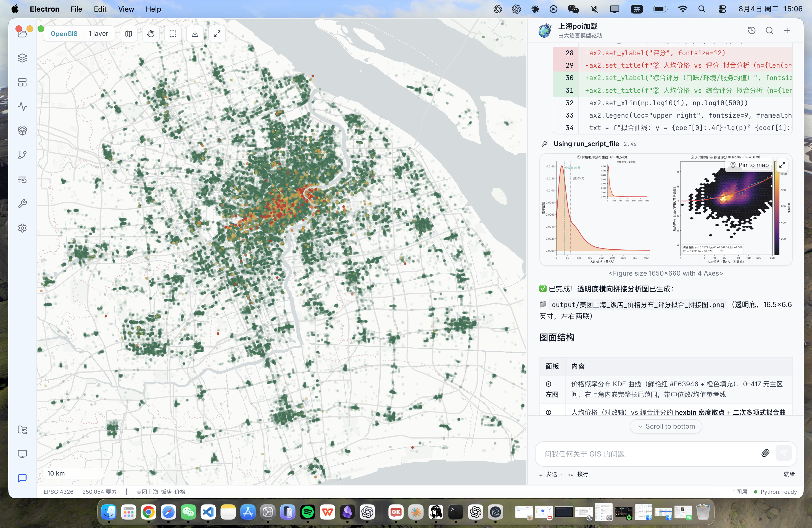
Task: Click the paperclip attach icon
Action: (765, 453)
